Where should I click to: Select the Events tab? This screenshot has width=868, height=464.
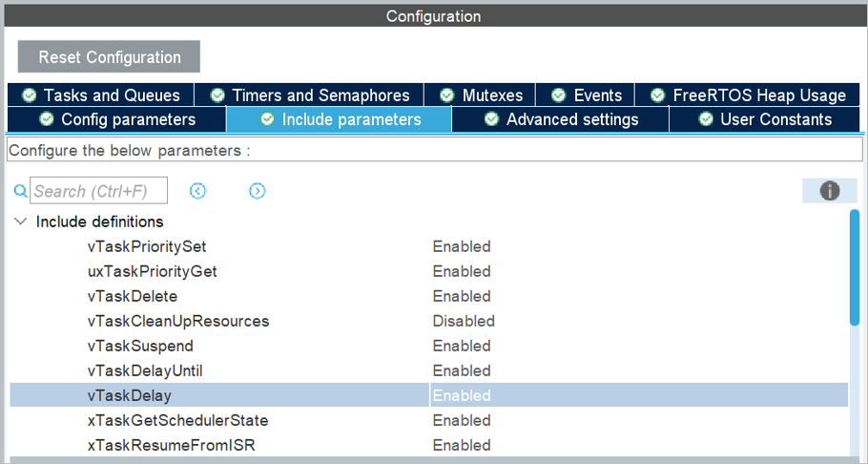587,95
